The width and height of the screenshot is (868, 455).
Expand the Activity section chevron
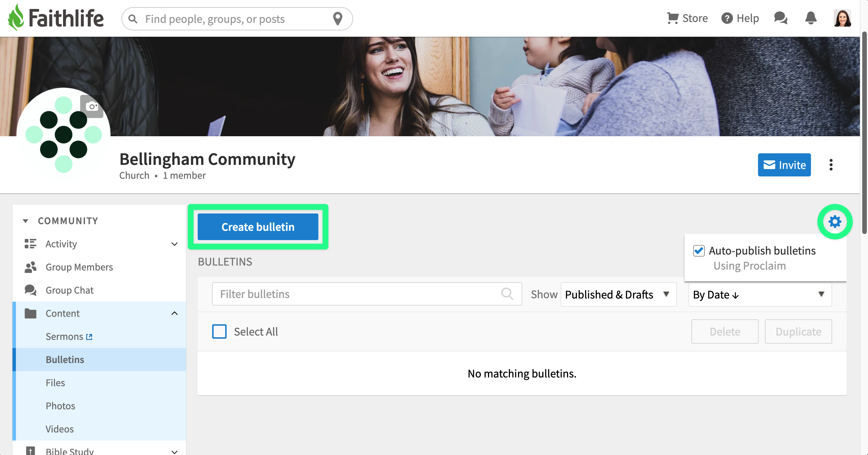click(174, 244)
